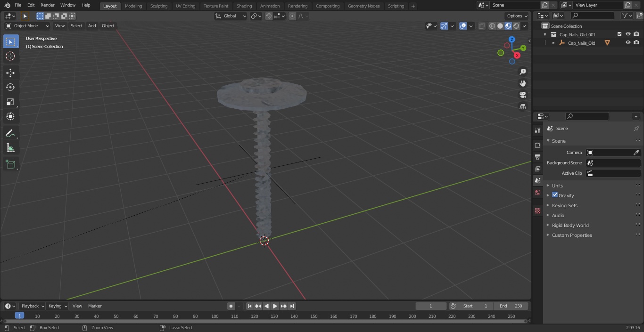Expand Cap_Nails_Old object in outliner
Screen dimensions: 644x332
click(x=553, y=43)
